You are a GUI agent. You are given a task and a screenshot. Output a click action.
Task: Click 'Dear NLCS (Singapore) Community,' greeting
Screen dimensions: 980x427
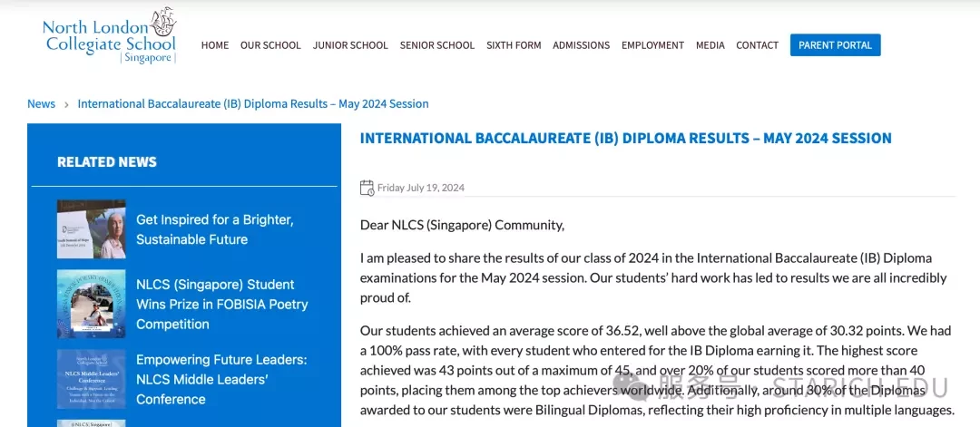pos(462,225)
